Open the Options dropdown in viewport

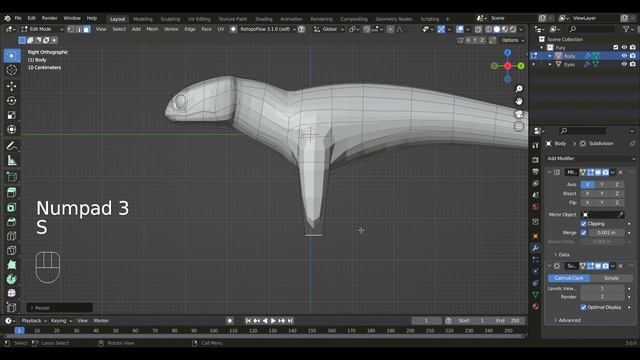point(513,40)
